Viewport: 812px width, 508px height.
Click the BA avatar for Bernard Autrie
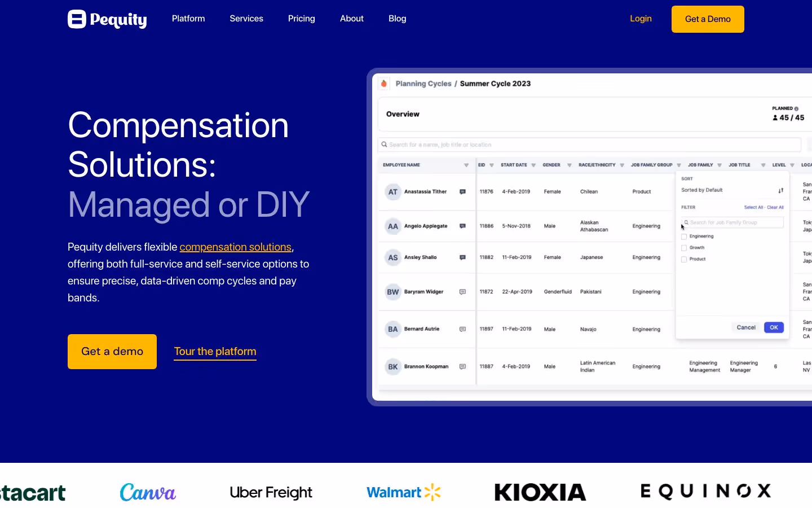pos(393,329)
